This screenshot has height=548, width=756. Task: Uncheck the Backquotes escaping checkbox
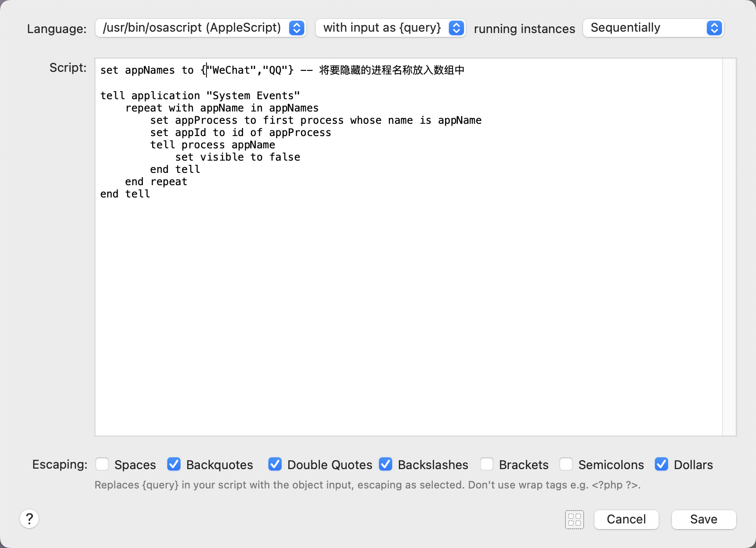coord(174,464)
